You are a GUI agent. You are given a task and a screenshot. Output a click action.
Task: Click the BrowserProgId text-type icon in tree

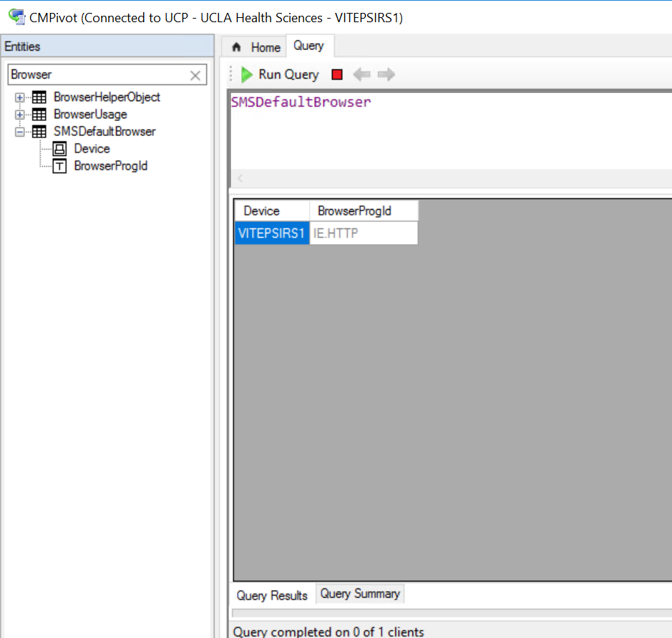[59, 166]
